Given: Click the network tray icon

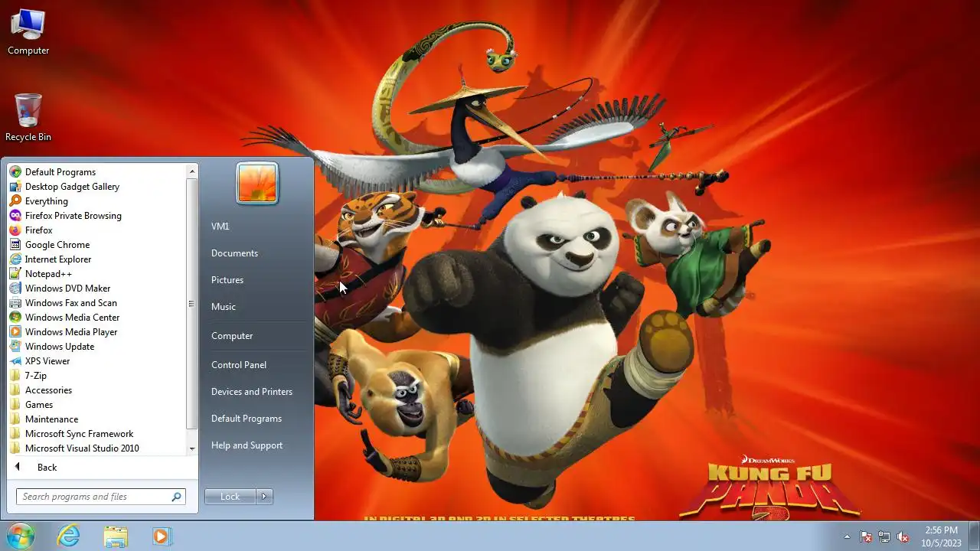Looking at the screenshot, I should 884,536.
